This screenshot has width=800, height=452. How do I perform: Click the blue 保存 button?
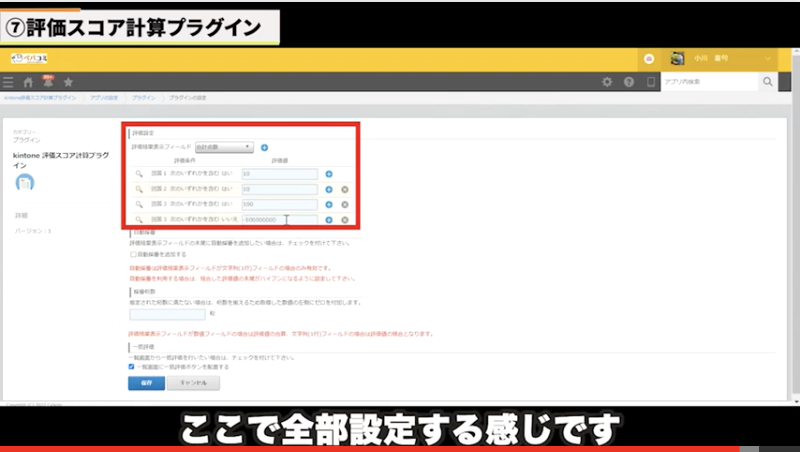pyautogui.click(x=144, y=383)
